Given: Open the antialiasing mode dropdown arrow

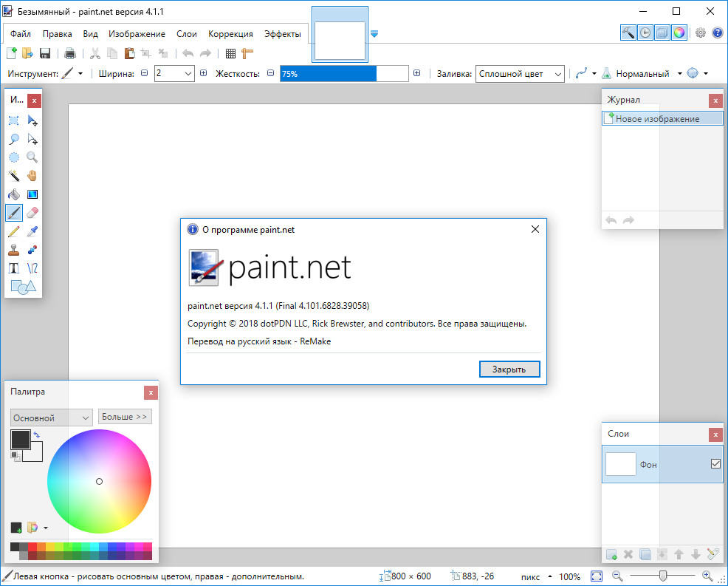Looking at the screenshot, I should [x=594, y=73].
